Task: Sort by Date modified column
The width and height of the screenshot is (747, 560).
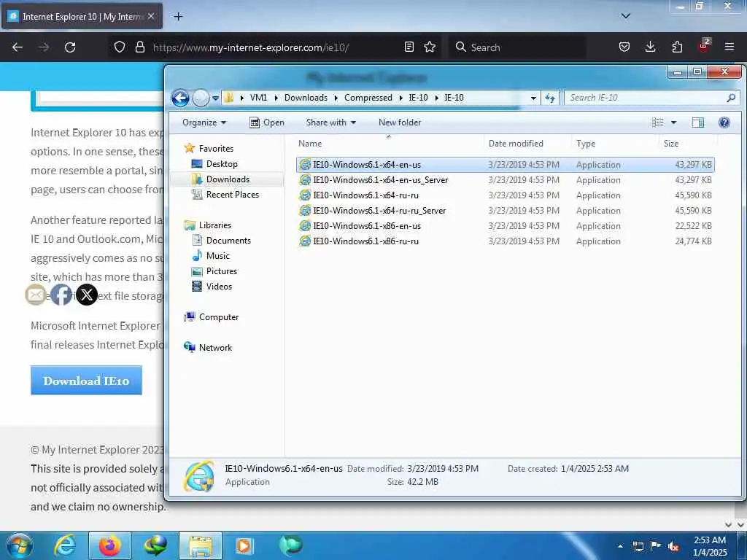Action: [516, 144]
